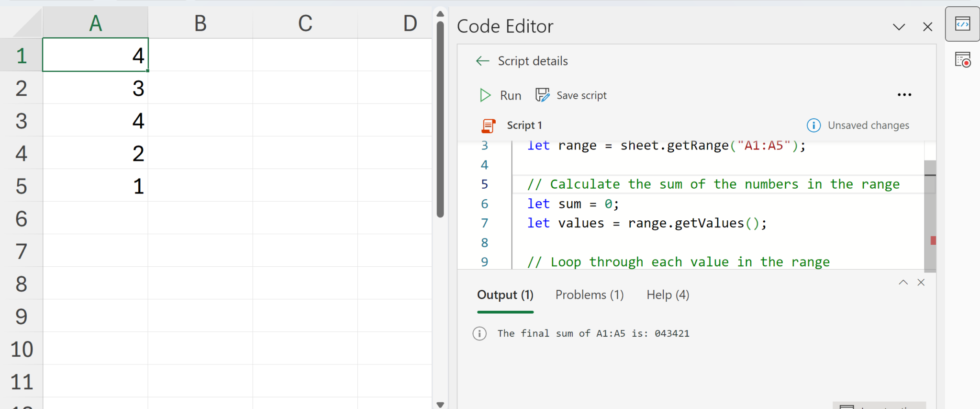
Task: Select row 5 header
Action: point(21,186)
